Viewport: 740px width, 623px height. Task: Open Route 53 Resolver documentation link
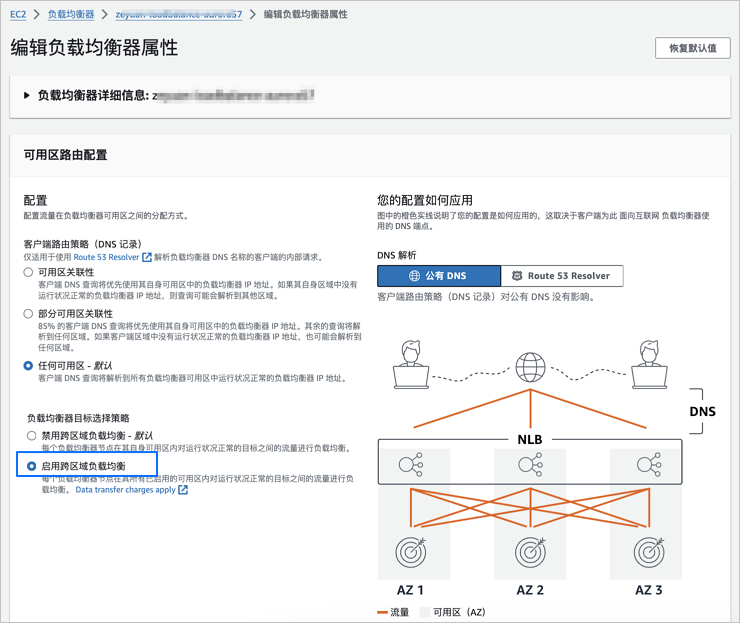pyautogui.click(x=106, y=257)
